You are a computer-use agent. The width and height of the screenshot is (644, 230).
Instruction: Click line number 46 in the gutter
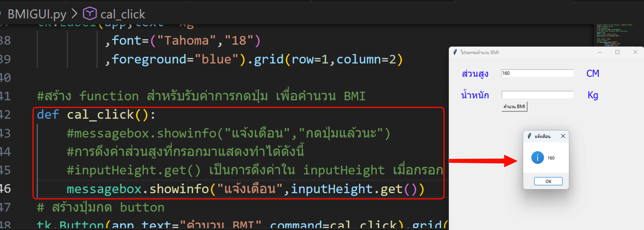[x=5, y=189]
